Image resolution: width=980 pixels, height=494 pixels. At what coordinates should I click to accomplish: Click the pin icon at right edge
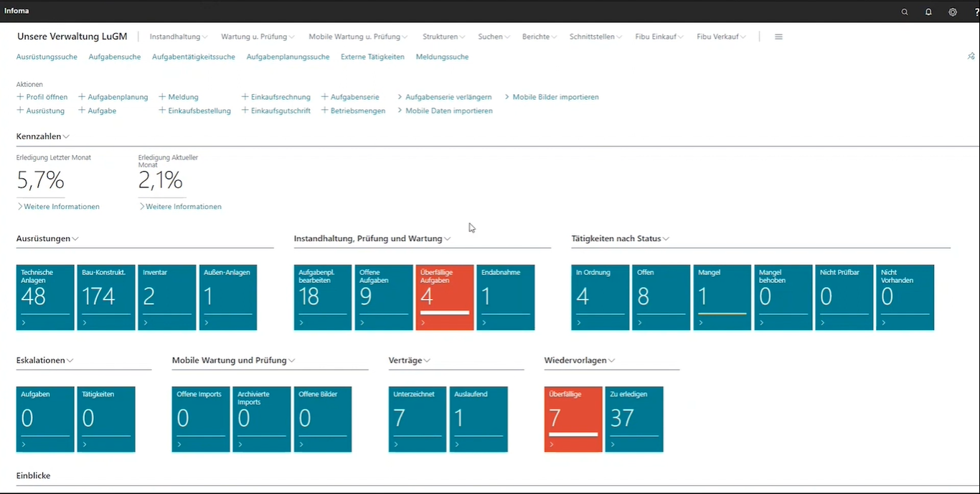pos(971,56)
